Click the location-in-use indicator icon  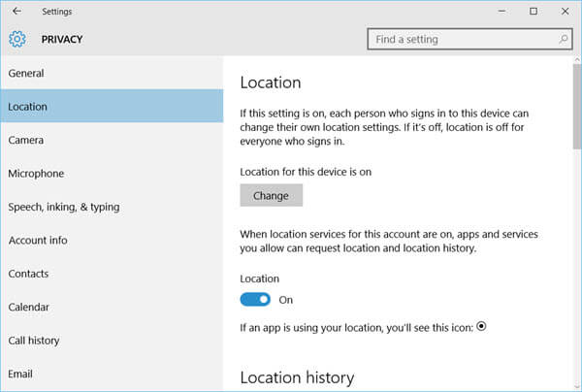point(481,326)
